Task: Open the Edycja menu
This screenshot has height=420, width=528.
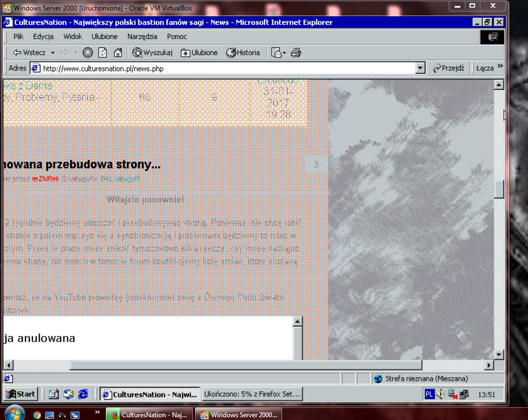Action: click(43, 36)
